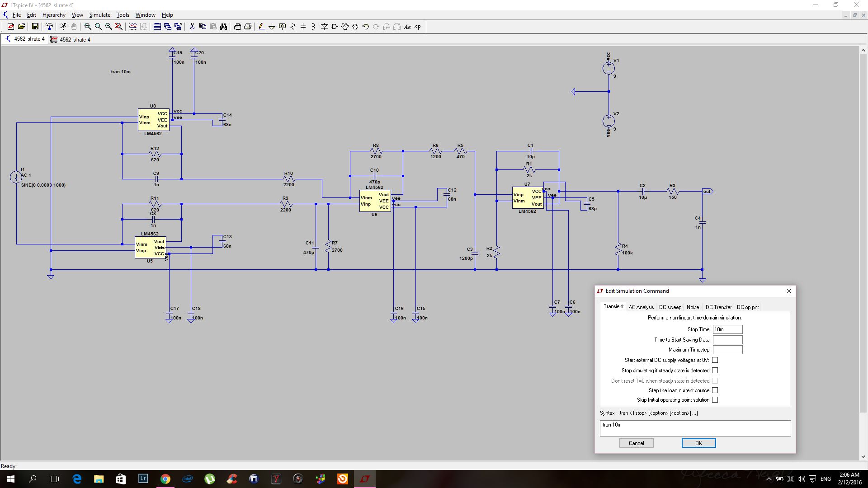Switch to the DC sweep tab
868x488 pixels.
(670, 307)
